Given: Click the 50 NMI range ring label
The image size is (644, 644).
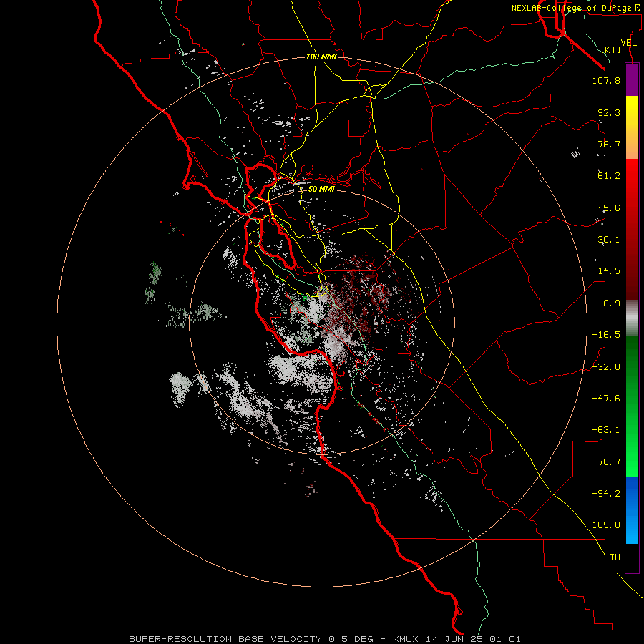Looking at the screenshot, I should 321,189.
